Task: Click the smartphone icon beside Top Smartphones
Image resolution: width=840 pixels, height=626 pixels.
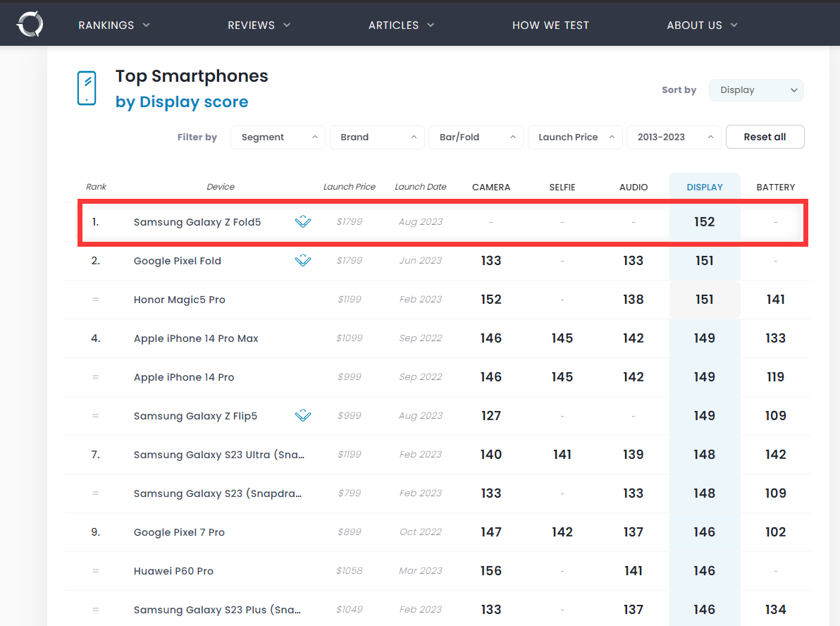Action: click(87, 88)
